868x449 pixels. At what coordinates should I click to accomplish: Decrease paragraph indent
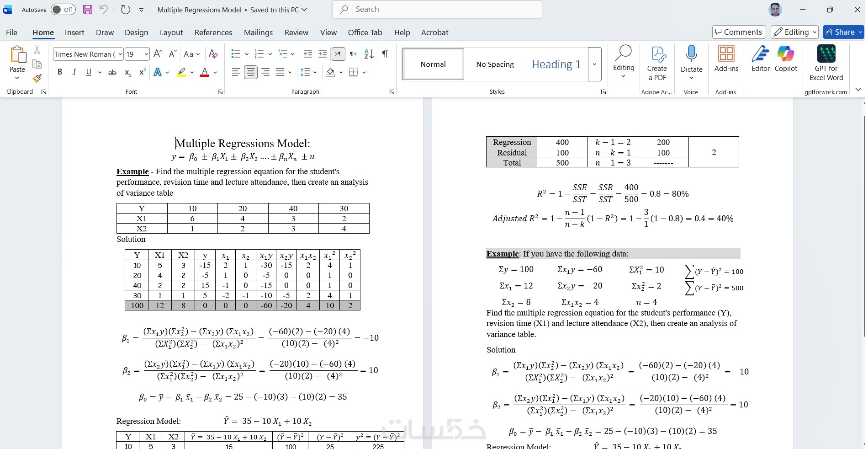[308, 54]
